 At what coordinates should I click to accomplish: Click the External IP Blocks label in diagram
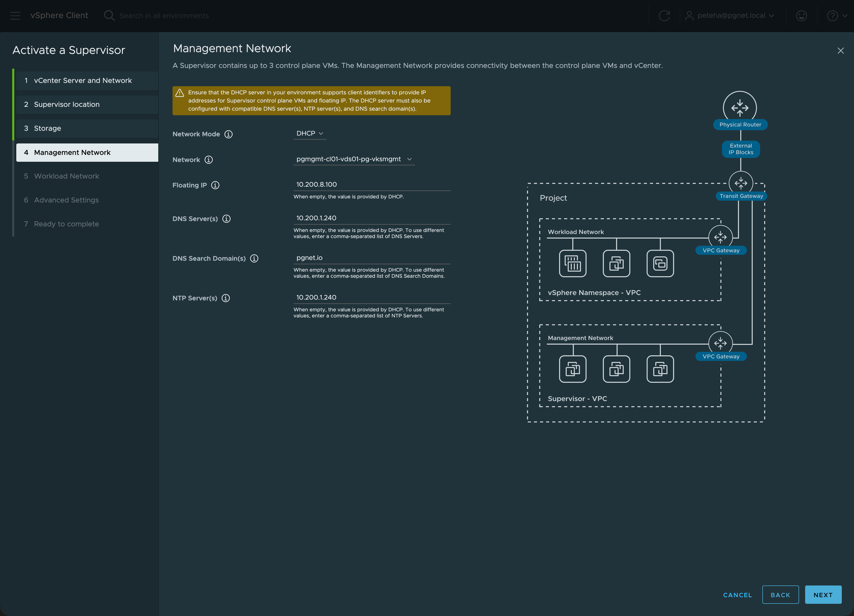pyautogui.click(x=741, y=149)
